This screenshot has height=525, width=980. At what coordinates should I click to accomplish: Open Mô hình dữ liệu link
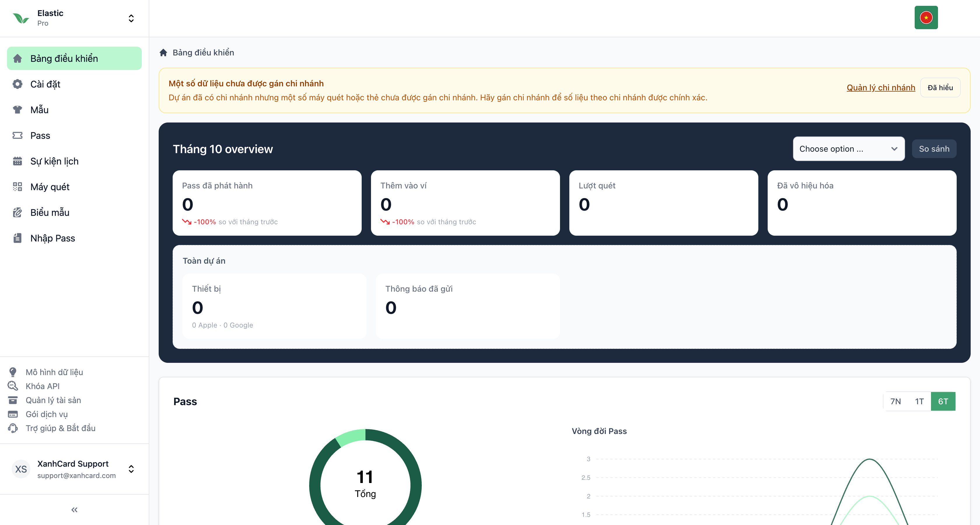55,372
